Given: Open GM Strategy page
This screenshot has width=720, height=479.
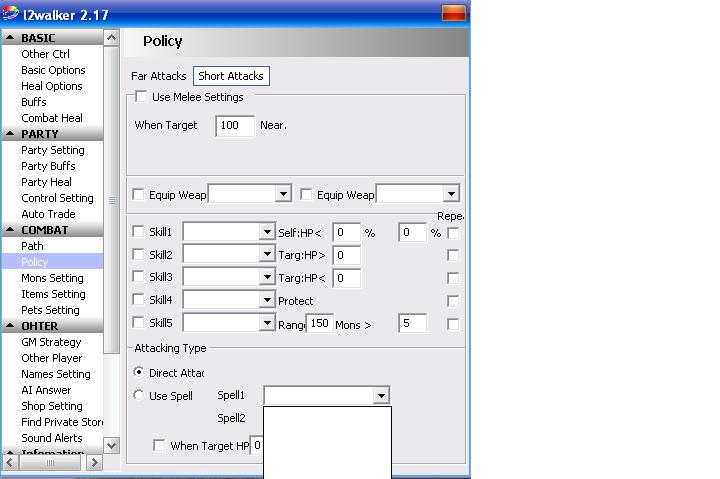Looking at the screenshot, I should pos(51,342).
